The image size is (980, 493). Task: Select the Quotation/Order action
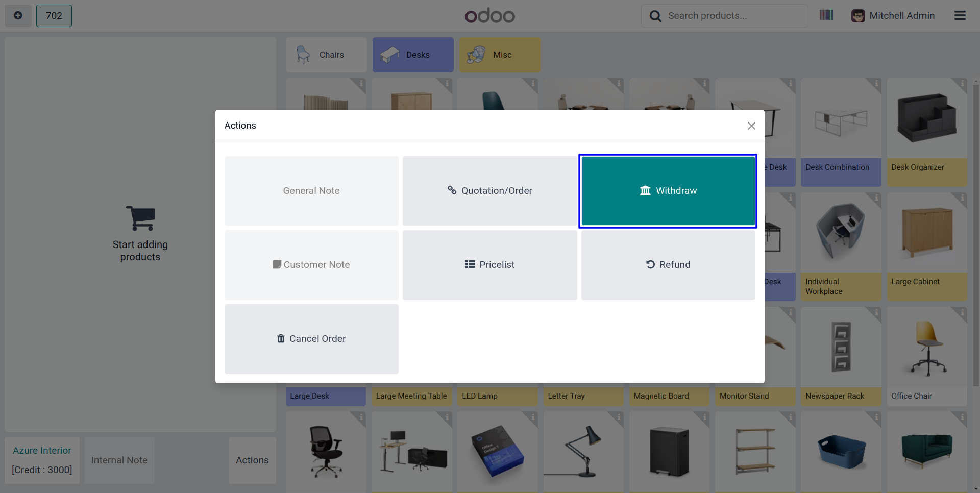(489, 191)
